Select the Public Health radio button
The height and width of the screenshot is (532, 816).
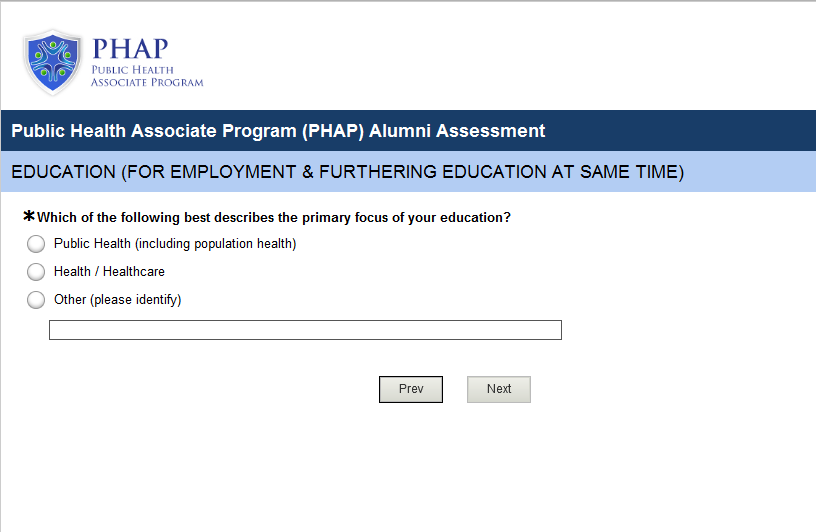tap(36, 244)
